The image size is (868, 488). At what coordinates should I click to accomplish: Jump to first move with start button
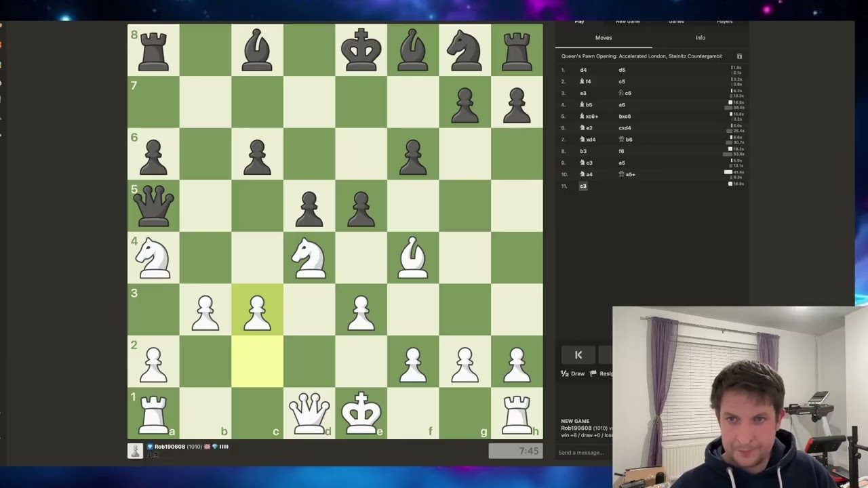578,355
